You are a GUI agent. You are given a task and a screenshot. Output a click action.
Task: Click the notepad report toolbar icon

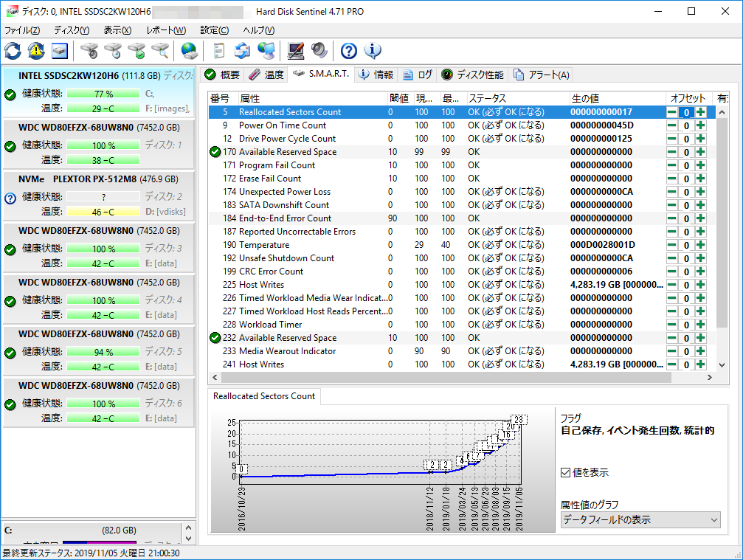click(x=218, y=51)
